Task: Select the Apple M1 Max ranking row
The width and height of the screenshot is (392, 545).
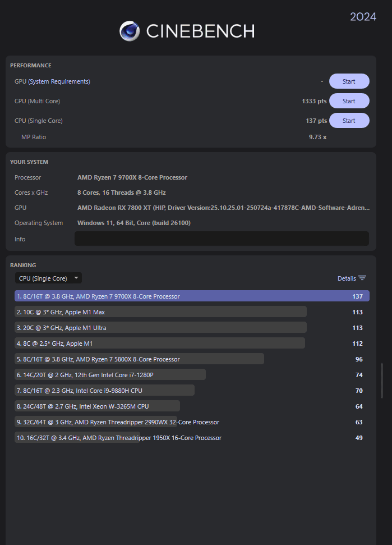Action: pos(192,312)
